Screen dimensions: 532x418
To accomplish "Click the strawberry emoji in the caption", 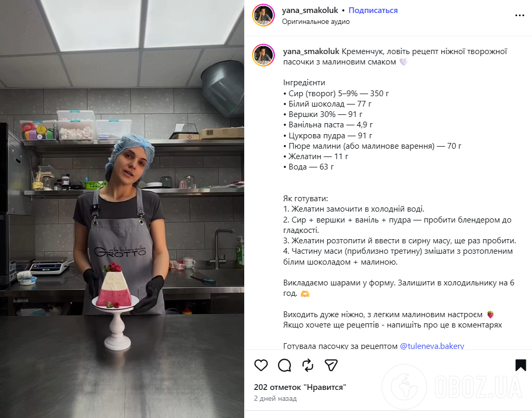I will [x=490, y=315].
